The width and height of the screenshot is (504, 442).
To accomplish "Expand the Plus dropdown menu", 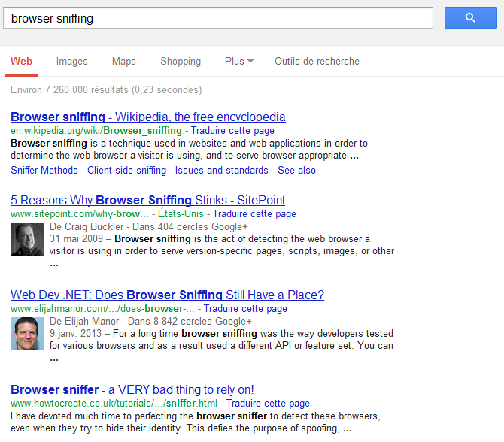I will click(238, 61).
